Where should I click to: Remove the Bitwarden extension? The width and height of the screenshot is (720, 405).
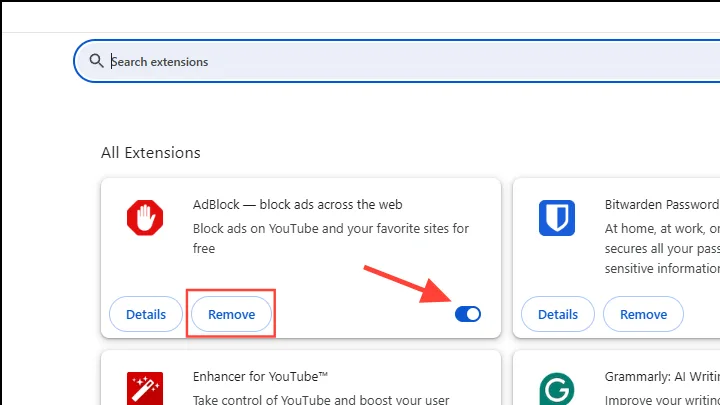tap(643, 314)
